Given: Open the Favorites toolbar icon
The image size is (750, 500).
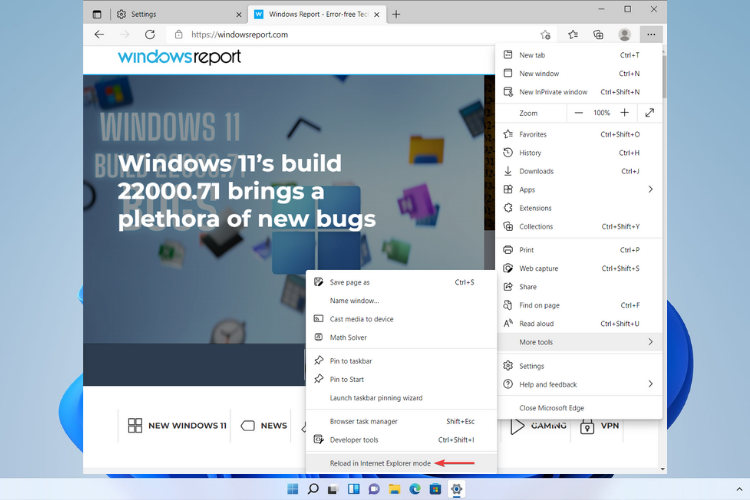Looking at the screenshot, I should (x=573, y=34).
